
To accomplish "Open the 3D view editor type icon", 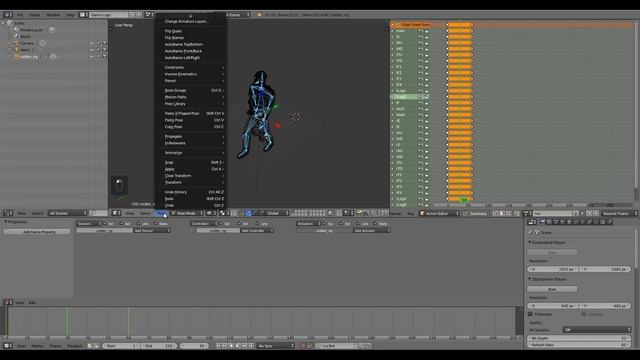I will (x=116, y=213).
